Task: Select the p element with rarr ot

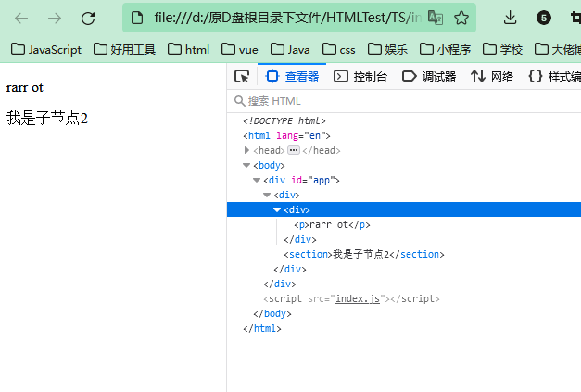Action: [332, 224]
